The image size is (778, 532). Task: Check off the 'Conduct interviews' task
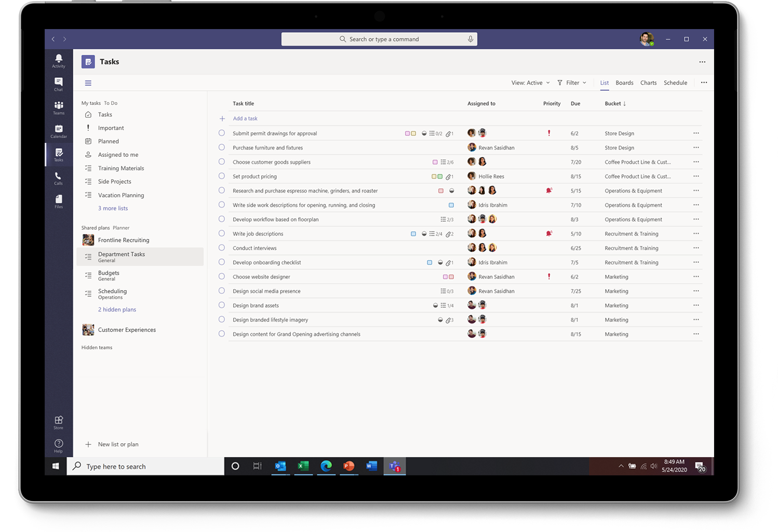(222, 248)
